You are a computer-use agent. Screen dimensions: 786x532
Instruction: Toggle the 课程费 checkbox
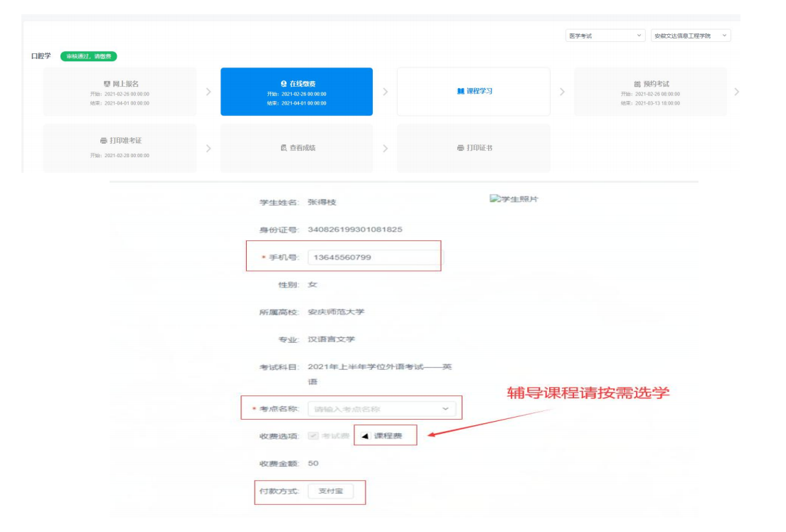point(365,435)
